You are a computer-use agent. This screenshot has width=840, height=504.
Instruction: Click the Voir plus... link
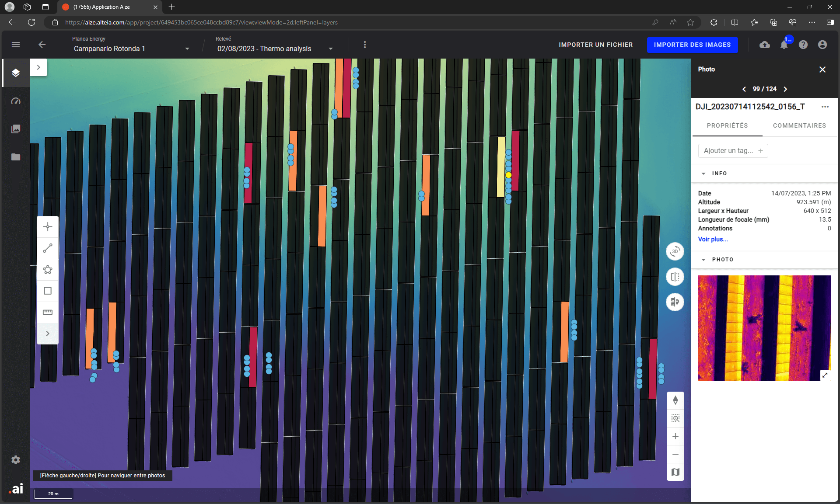pyautogui.click(x=713, y=239)
